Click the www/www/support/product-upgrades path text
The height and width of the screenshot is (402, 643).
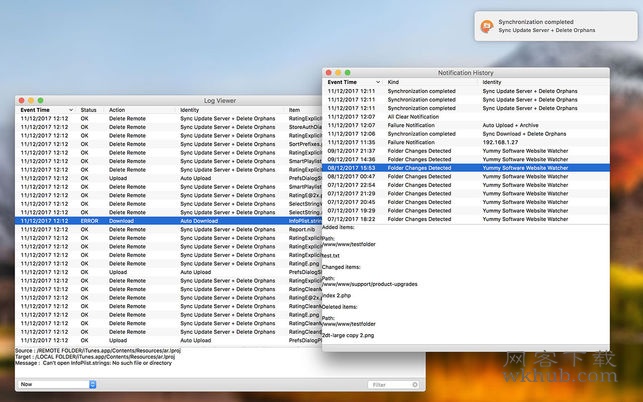tap(370, 284)
